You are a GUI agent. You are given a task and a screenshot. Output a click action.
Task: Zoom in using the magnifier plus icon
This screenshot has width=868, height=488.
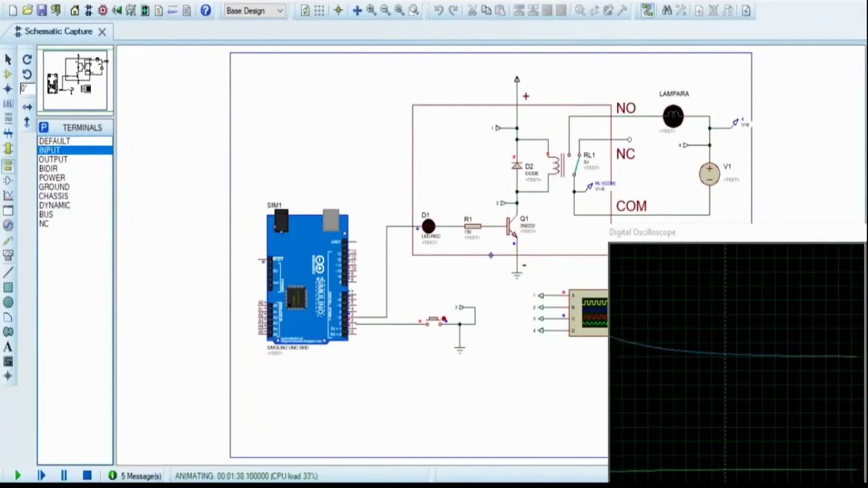pyautogui.click(x=371, y=11)
